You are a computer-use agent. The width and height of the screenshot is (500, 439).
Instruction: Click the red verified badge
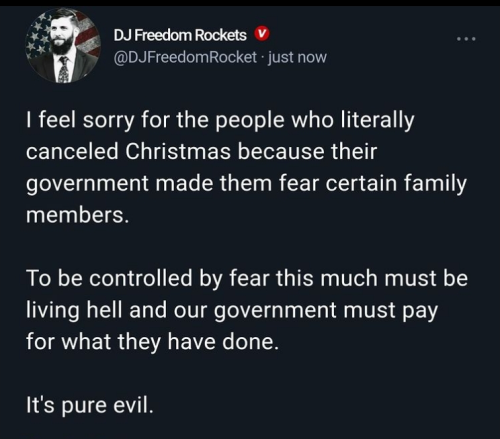262,34
